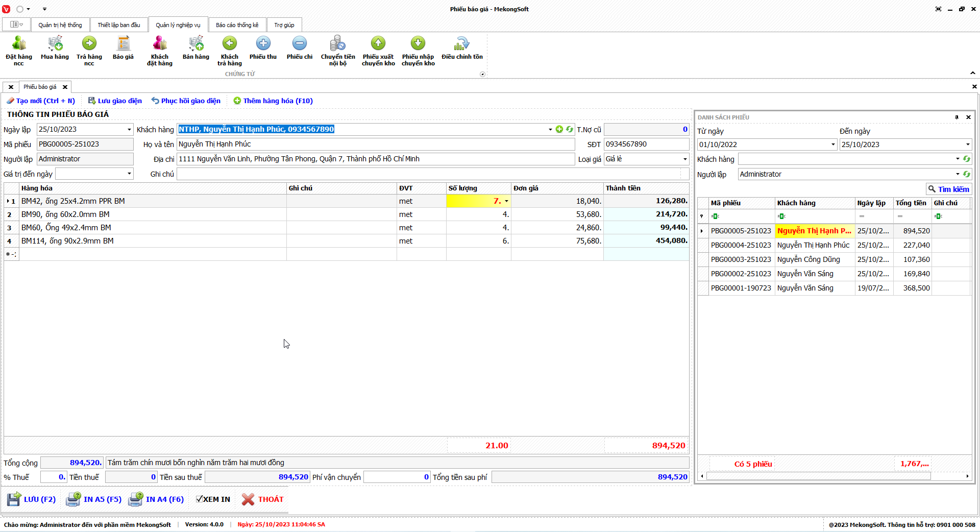Expand the Giá trị đến ngày dropdown
The height and width of the screenshot is (532, 980).
[x=129, y=174]
